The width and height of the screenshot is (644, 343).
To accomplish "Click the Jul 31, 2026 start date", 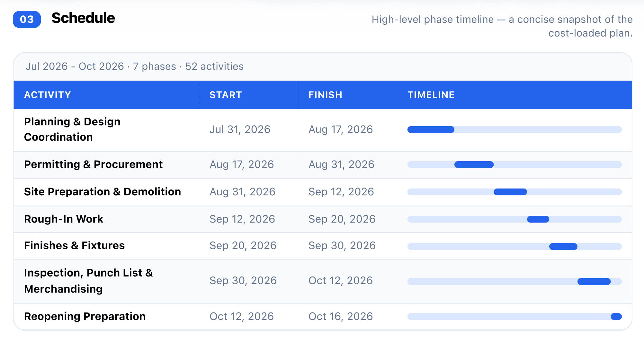I will coord(240,129).
